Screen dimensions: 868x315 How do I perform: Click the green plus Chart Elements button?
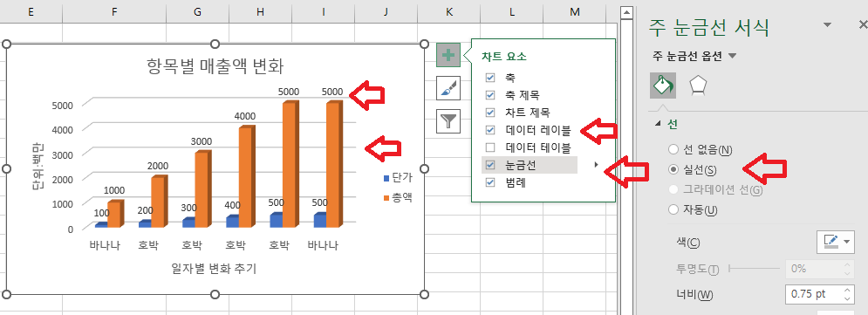(x=448, y=55)
